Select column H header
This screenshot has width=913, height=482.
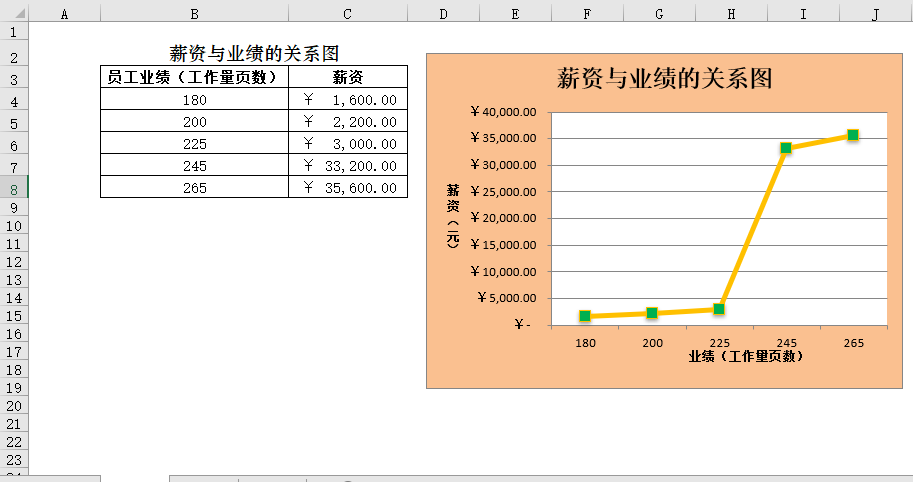click(731, 13)
